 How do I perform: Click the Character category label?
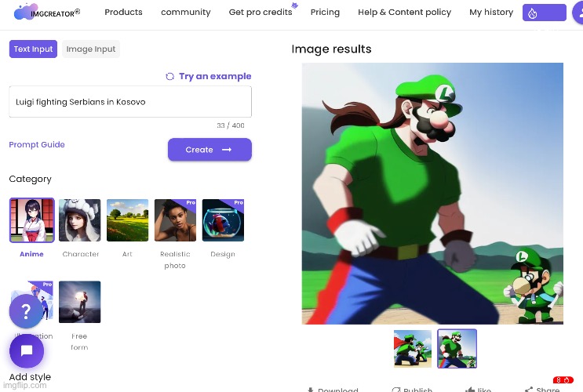coord(81,254)
